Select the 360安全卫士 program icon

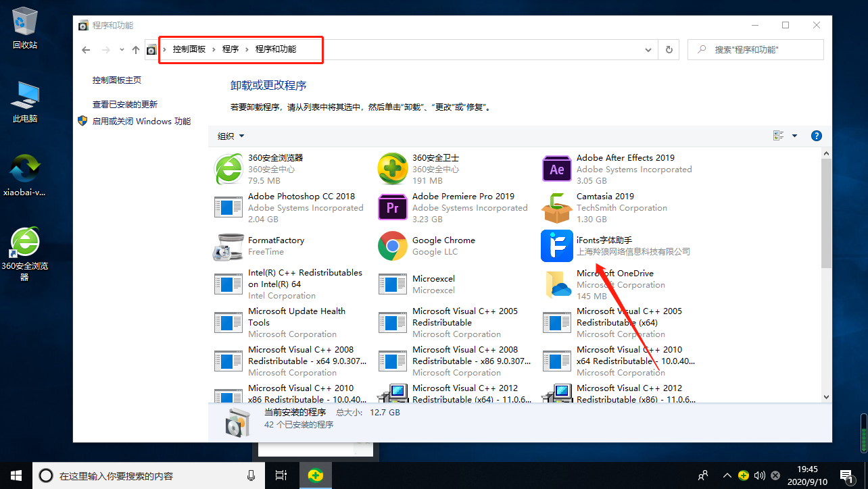point(392,169)
